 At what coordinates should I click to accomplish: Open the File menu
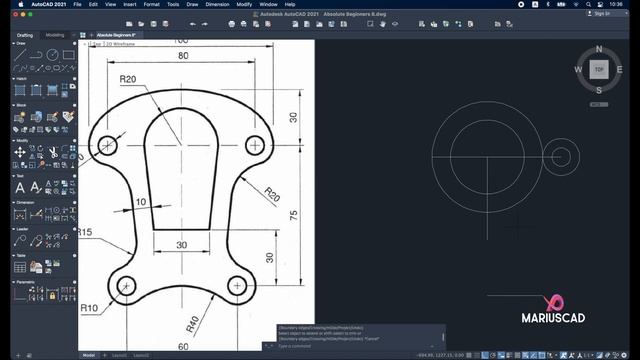(77, 4)
